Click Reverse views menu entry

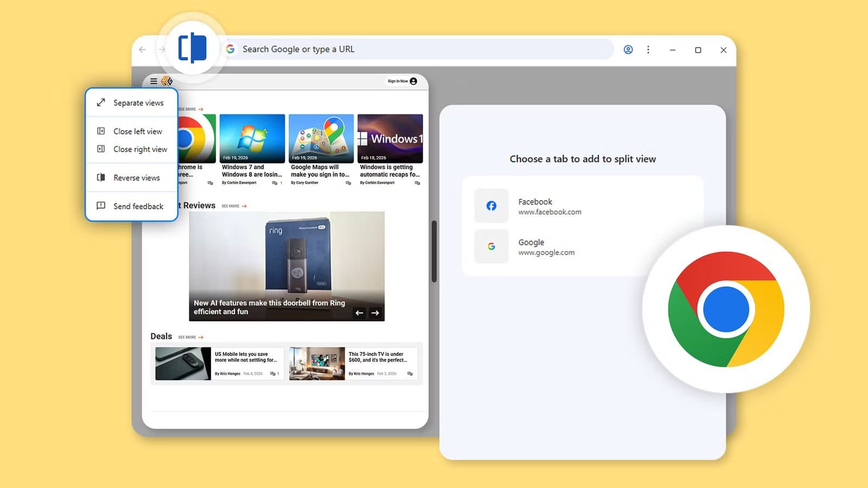click(x=136, y=177)
